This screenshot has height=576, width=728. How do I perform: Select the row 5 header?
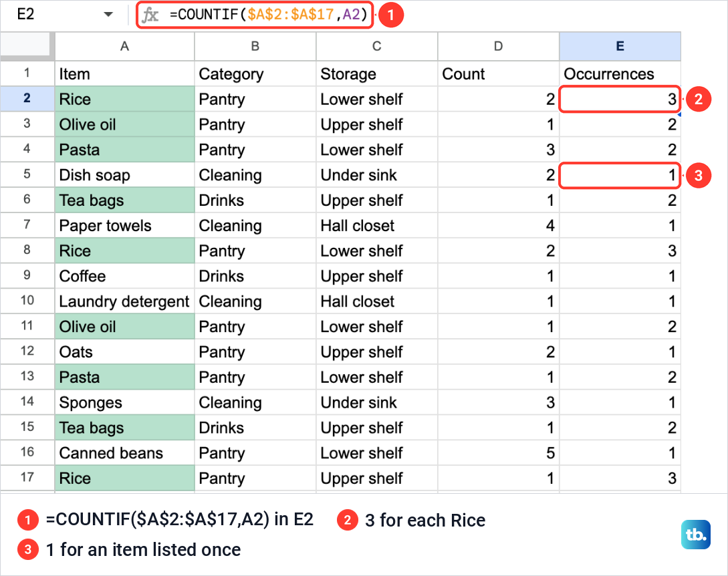click(x=27, y=174)
